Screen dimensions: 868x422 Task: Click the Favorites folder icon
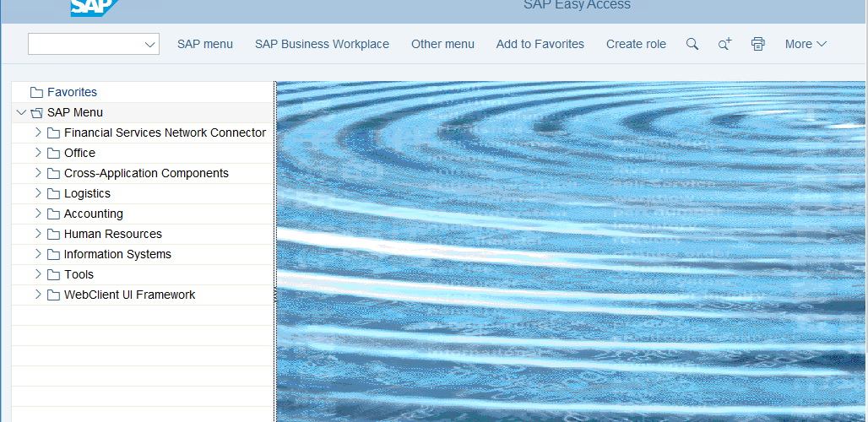coord(36,92)
